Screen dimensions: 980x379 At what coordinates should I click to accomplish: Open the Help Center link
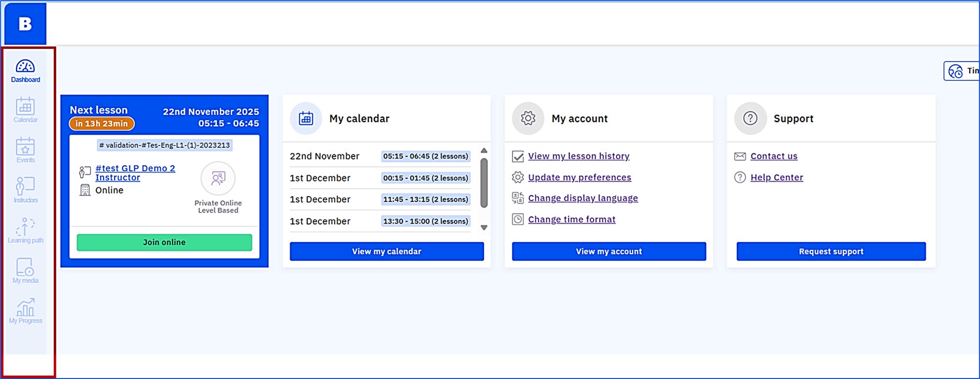[777, 177]
